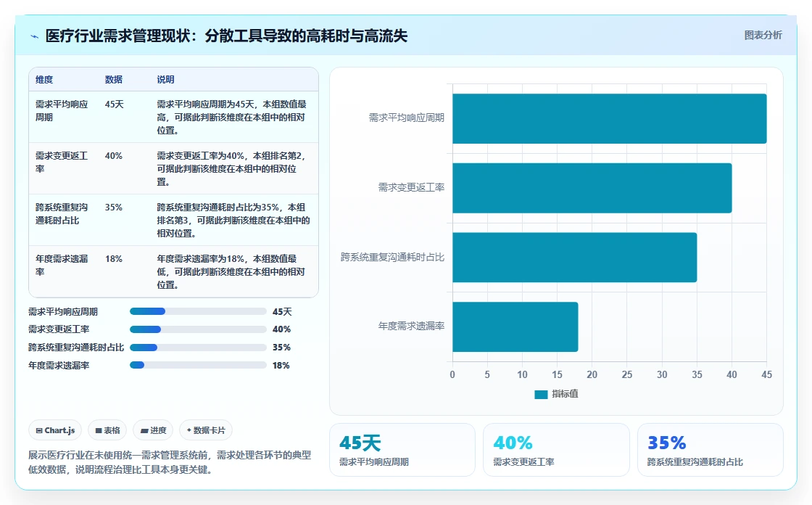Click the 45 tick on chart x-axis
This screenshot has width=812, height=505.
[766, 374]
